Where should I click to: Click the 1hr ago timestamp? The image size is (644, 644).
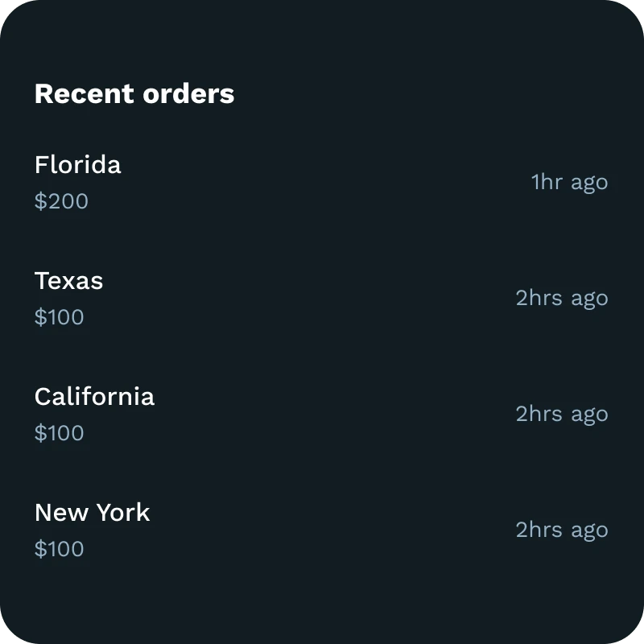click(x=569, y=182)
